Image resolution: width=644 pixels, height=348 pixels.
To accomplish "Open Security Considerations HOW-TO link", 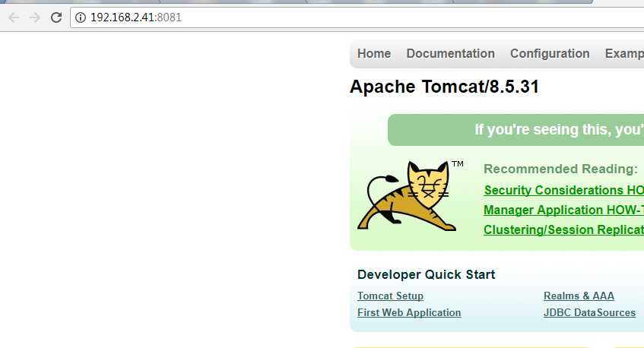I will [x=564, y=191].
